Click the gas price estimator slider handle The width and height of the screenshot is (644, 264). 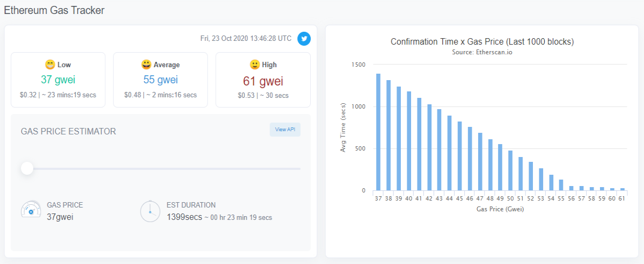(27, 169)
